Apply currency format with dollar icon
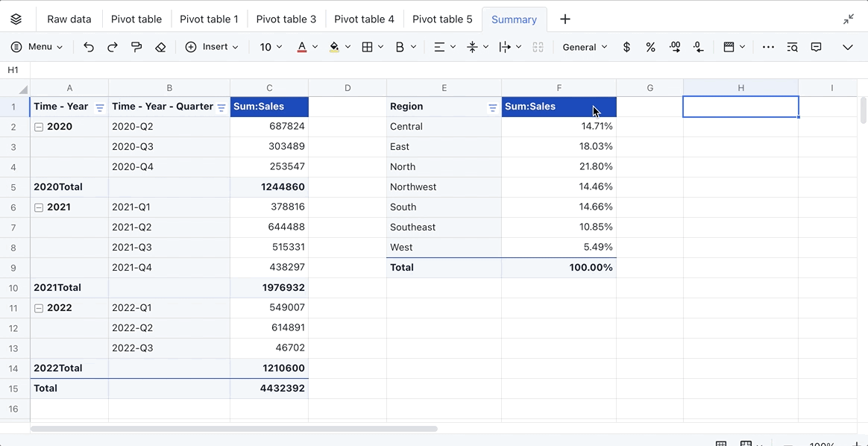This screenshot has height=446, width=868. click(626, 47)
